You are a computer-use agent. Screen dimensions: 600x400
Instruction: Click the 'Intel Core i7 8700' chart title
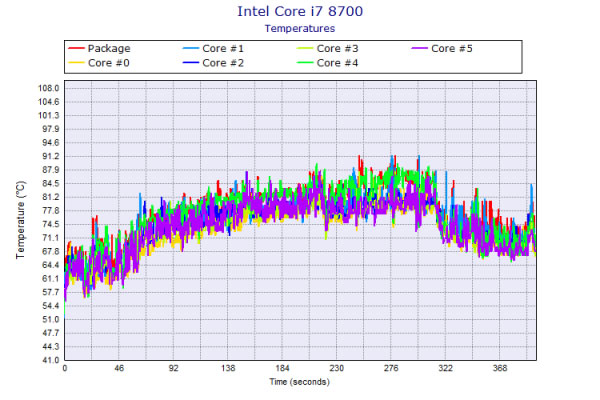coord(300,11)
